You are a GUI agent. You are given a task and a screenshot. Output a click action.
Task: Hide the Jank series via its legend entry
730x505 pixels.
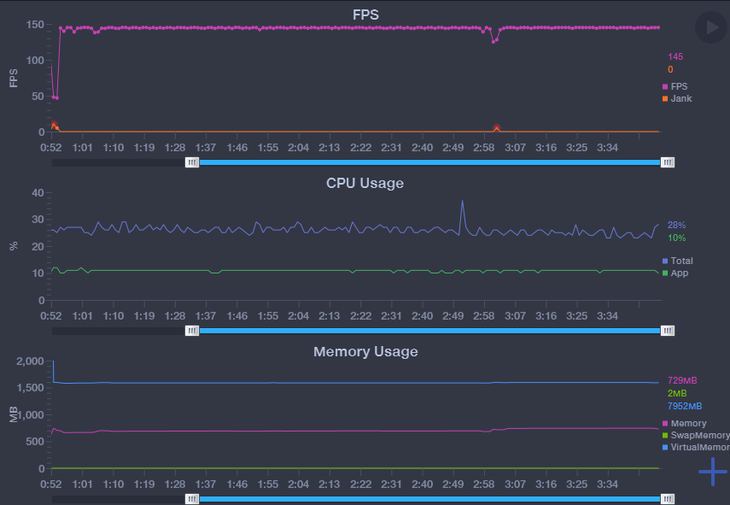click(680, 99)
